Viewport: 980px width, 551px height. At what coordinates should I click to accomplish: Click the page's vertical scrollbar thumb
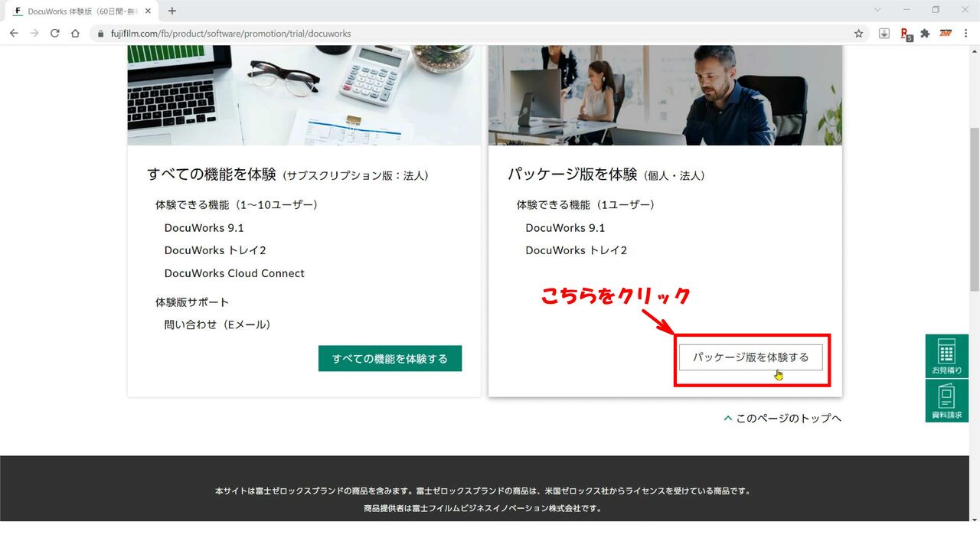click(x=974, y=209)
